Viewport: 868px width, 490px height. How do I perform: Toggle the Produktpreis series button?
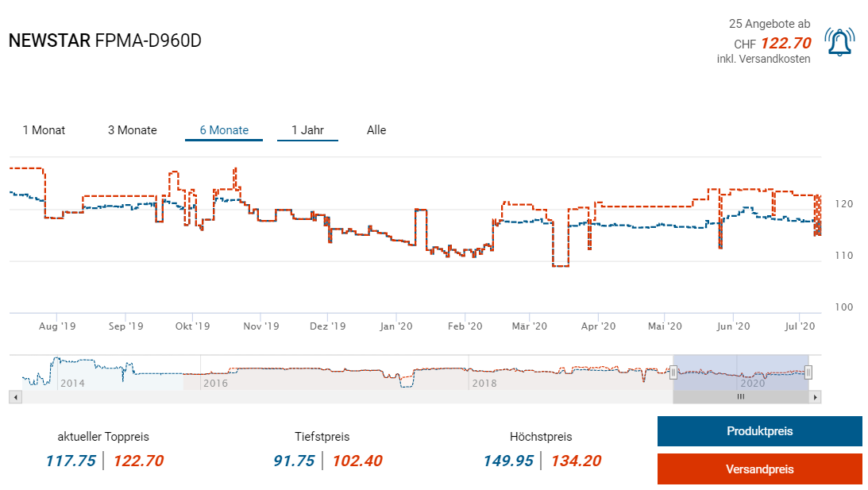759,431
